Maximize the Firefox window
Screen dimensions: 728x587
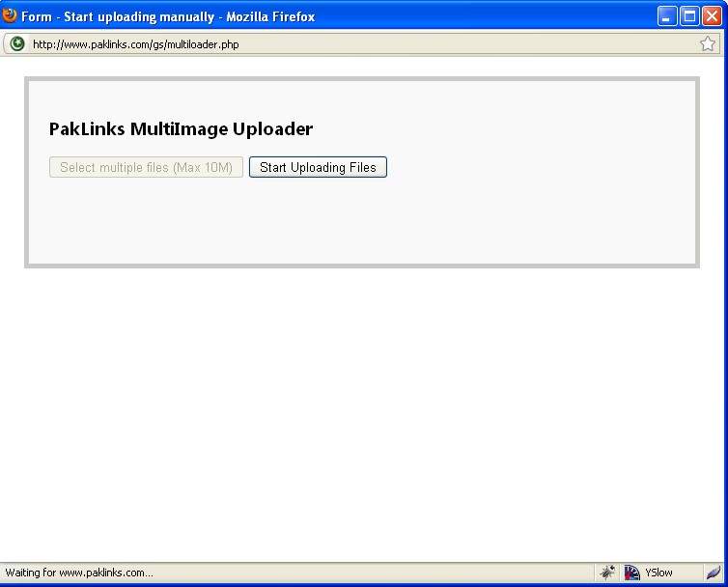689,16
